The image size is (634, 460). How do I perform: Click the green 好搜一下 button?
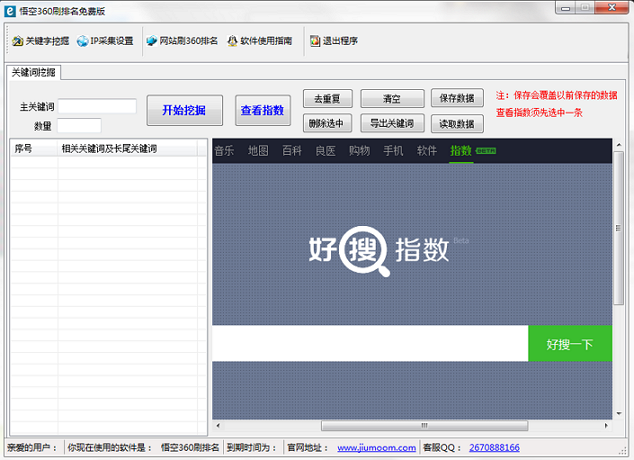click(570, 344)
